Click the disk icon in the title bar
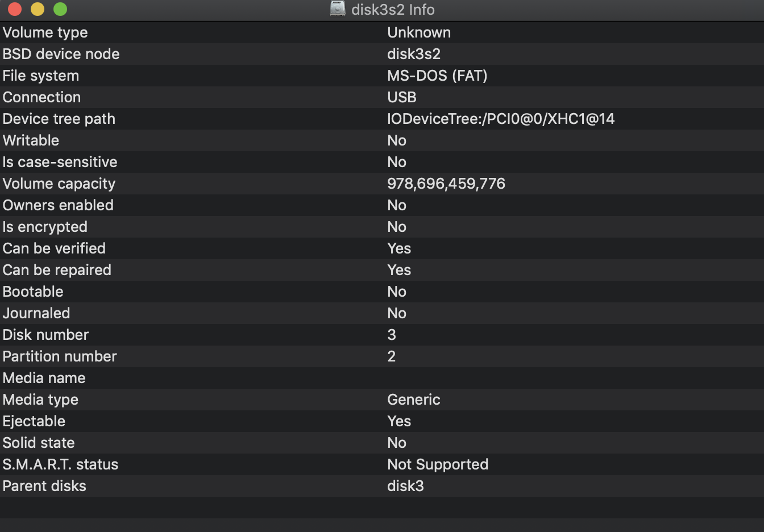This screenshot has height=532, width=764. [x=338, y=9]
